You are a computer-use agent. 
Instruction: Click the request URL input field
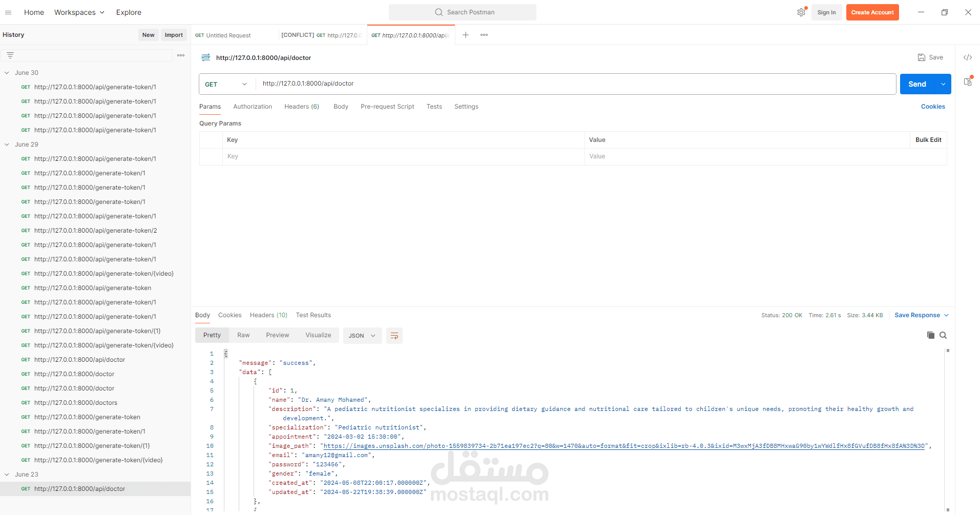pos(576,84)
